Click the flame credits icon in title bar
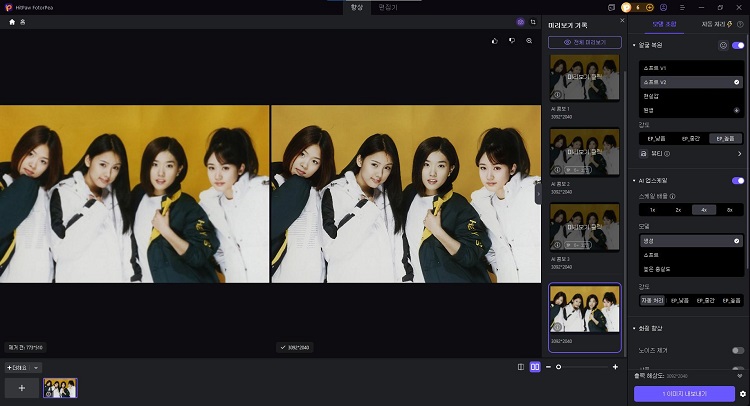Image resolution: width=750 pixels, height=406 pixels. coord(638,8)
